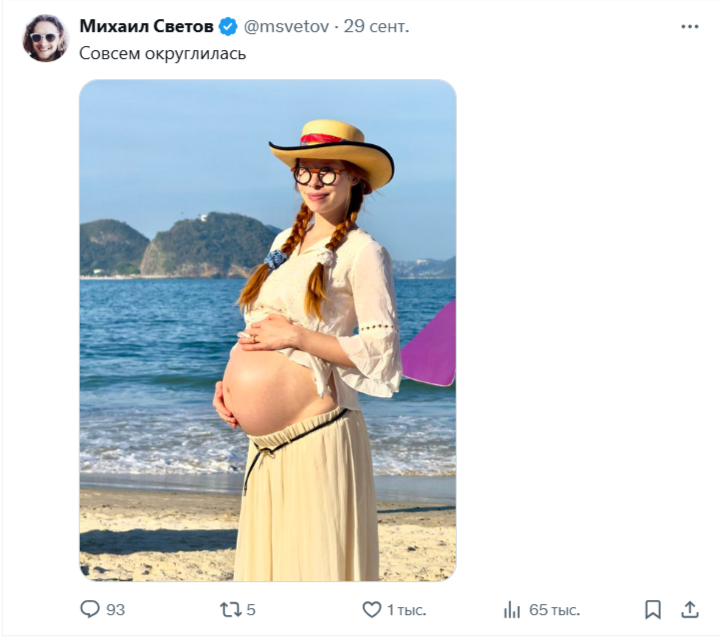This screenshot has width=720, height=637.
Task: Open the profile avatar of Михаил Светов
Action: coord(44,38)
